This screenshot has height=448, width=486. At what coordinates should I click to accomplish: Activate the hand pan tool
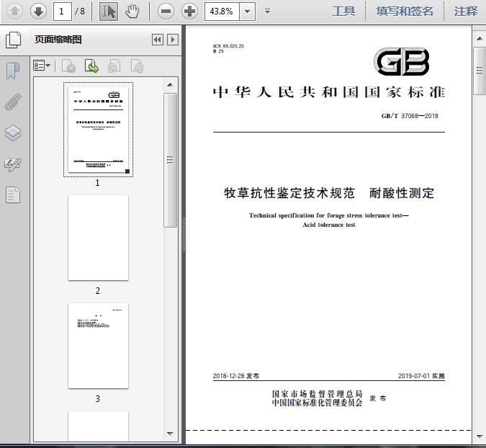pos(132,12)
